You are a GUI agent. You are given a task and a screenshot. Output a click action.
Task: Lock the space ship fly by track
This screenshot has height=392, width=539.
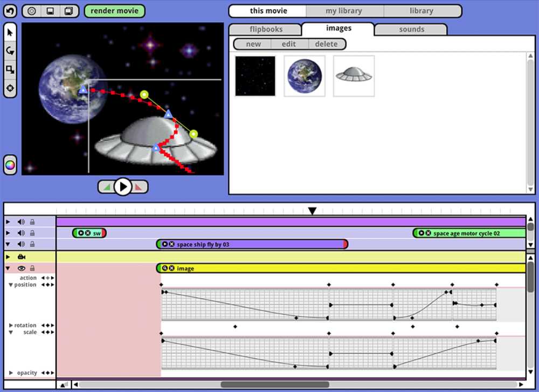[x=32, y=244]
